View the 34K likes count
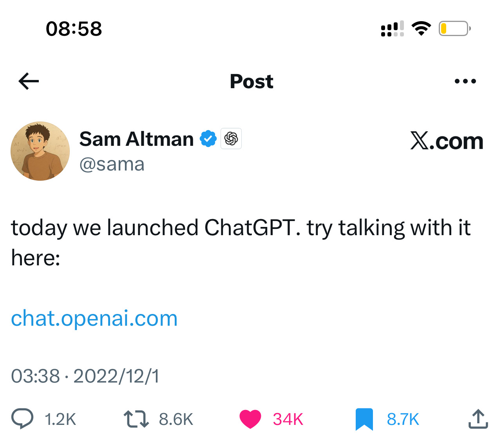The height and width of the screenshot is (448, 503). pyautogui.click(x=288, y=419)
